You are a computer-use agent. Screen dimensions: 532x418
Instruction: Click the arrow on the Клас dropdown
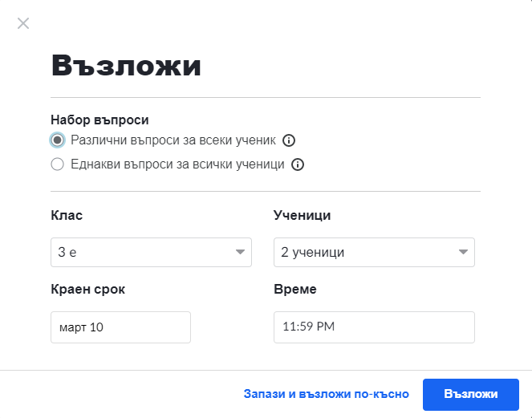(240, 252)
